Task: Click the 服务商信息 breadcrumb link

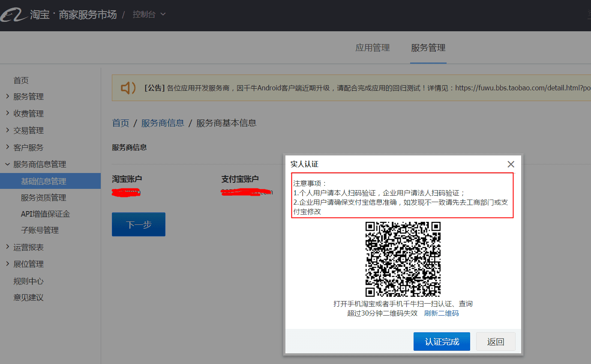Action: (x=162, y=123)
